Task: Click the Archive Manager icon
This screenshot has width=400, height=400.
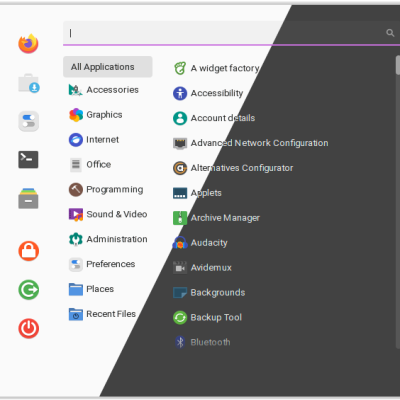Action: [180, 218]
